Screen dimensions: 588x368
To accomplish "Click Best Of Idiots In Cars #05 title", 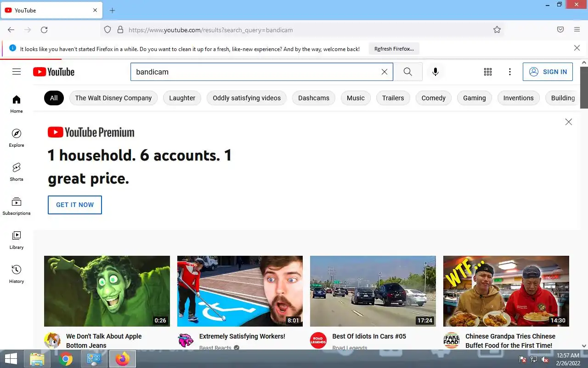I will coord(369,336).
